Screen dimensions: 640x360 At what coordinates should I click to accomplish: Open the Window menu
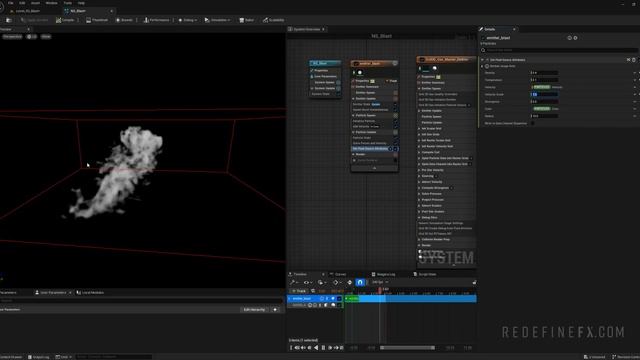click(x=51, y=3)
